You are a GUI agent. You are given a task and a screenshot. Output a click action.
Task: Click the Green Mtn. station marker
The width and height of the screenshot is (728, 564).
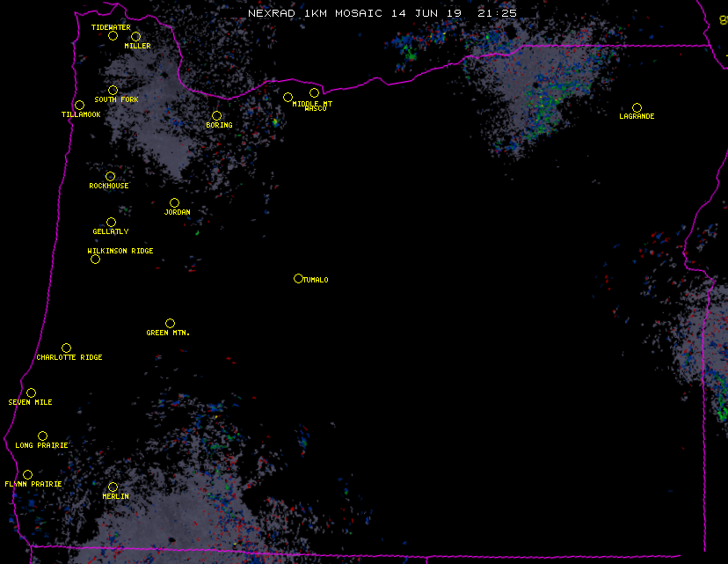[x=170, y=323]
